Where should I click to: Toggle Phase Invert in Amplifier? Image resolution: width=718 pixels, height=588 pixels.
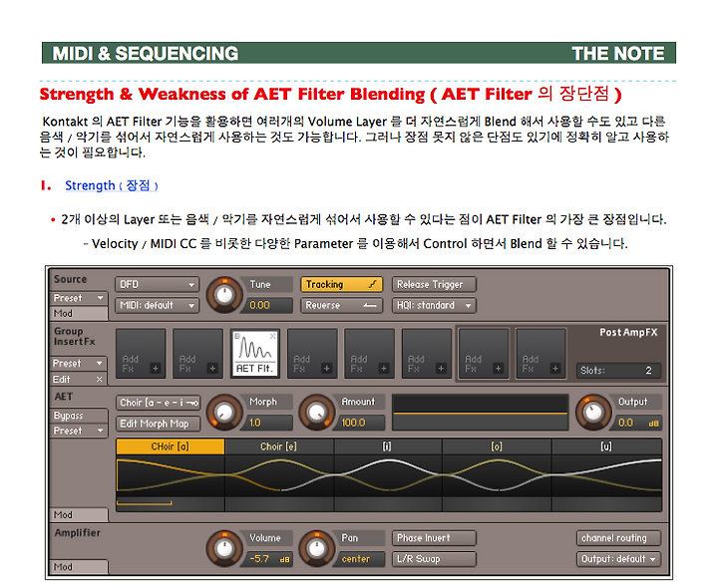[434, 538]
